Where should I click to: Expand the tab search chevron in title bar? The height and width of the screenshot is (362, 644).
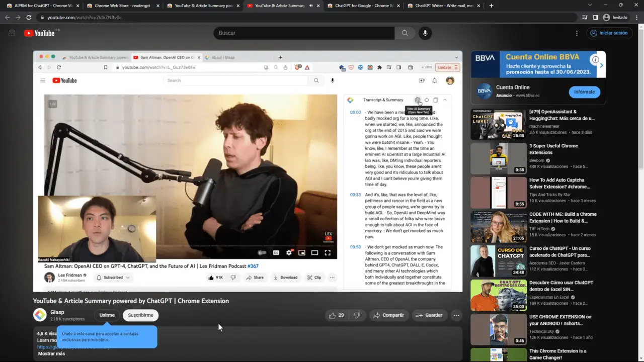click(x=590, y=5)
